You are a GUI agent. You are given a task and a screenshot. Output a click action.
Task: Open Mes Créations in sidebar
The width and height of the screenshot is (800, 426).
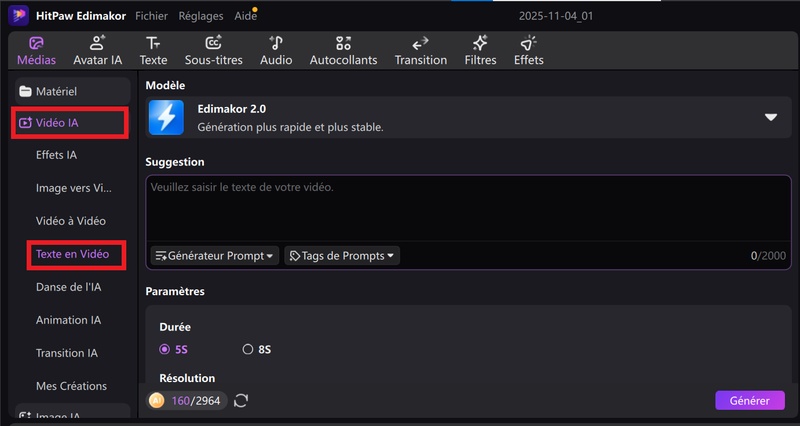click(71, 386)
